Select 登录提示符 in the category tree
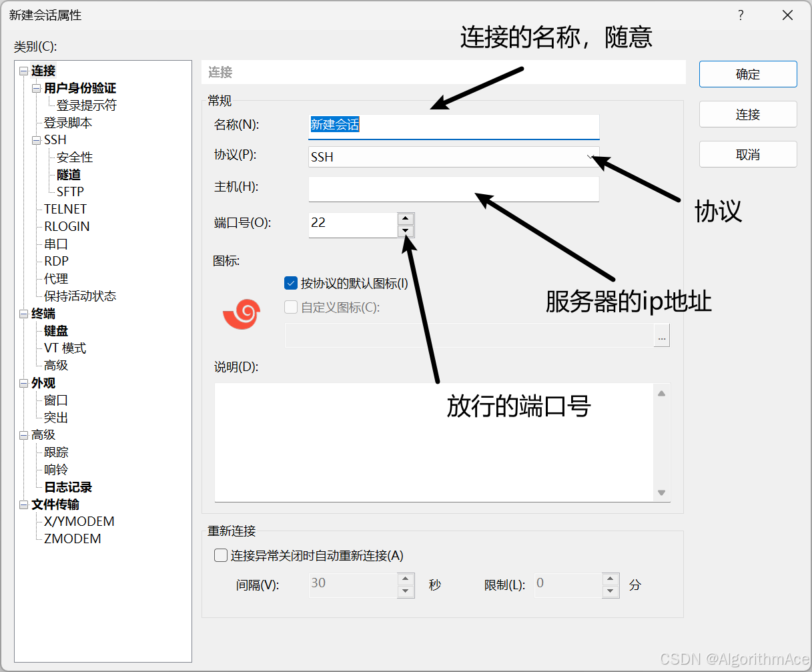Viewport: 812px width, 672px height. (x=87, y=105)
